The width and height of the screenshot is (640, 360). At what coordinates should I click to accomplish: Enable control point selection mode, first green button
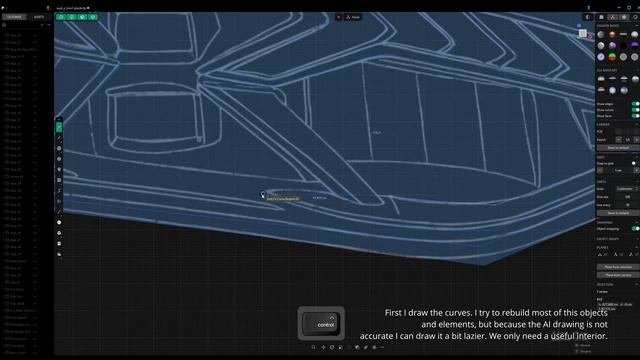point(61,17)
